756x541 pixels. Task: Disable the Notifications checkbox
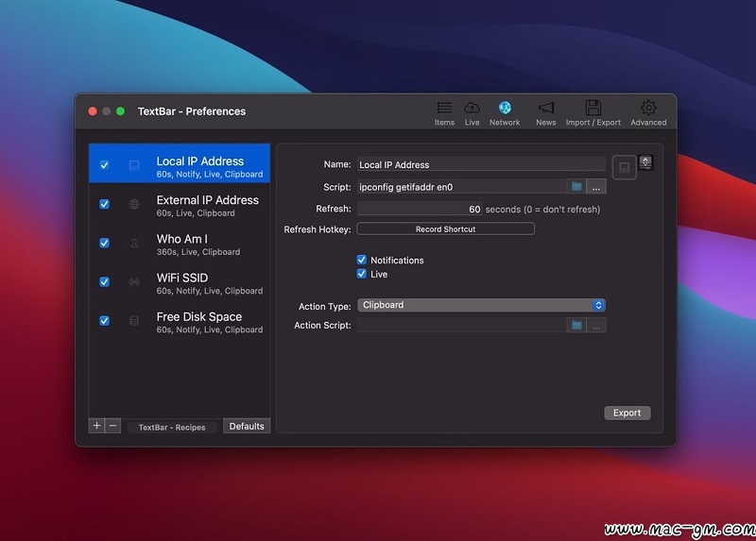click(x=361, y=260)
